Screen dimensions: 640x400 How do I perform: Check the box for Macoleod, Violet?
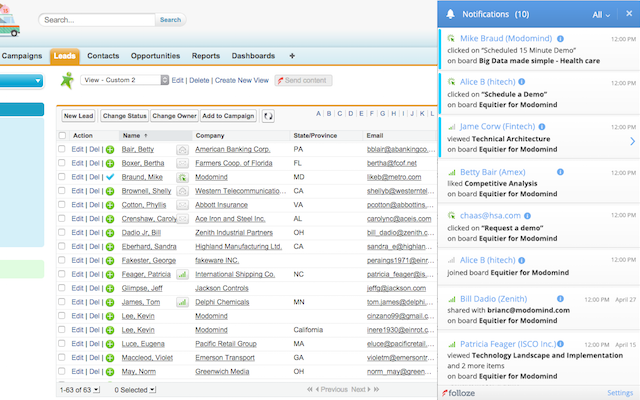pyautogui.click(x=62, y=357)
